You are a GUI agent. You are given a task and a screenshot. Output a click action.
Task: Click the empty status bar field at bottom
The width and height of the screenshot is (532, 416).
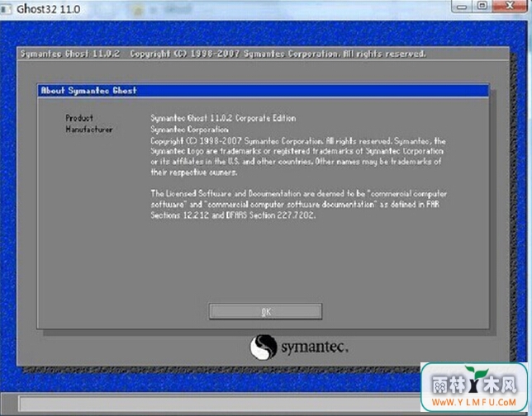[x=219, y=404]
